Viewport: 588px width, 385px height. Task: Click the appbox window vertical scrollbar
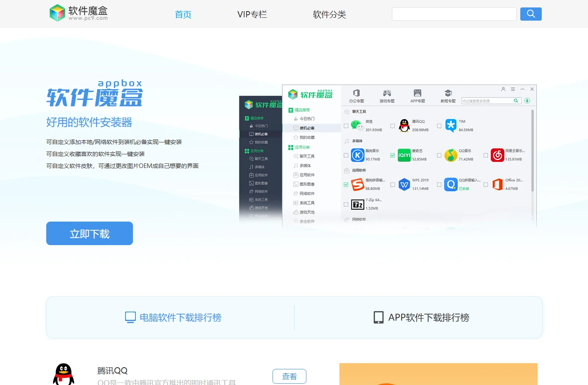(x=532, y=151)
